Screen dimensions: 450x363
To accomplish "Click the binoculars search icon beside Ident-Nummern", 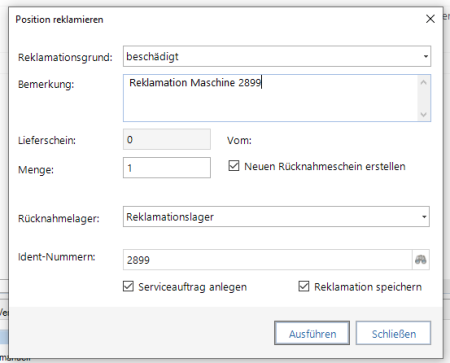I will [421, 259].
